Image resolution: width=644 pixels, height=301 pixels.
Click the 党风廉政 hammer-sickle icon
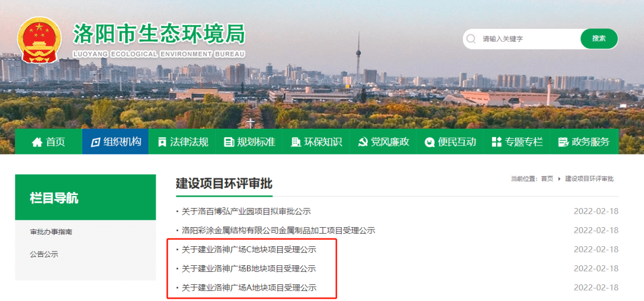(363, 142)
